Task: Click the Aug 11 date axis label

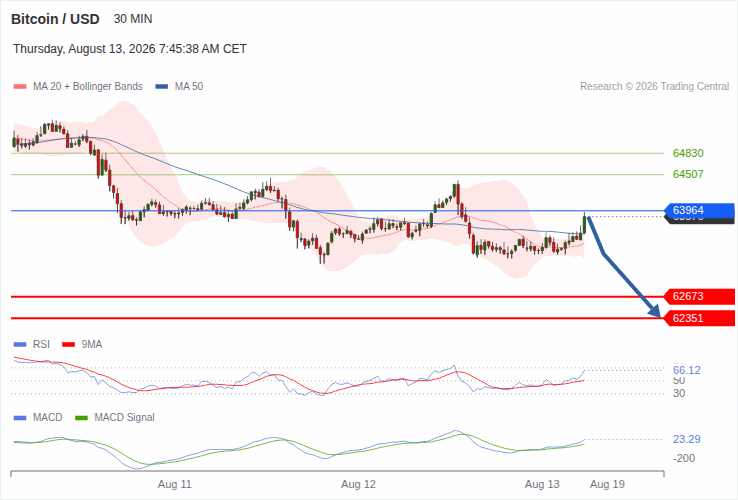Action: 175,484
